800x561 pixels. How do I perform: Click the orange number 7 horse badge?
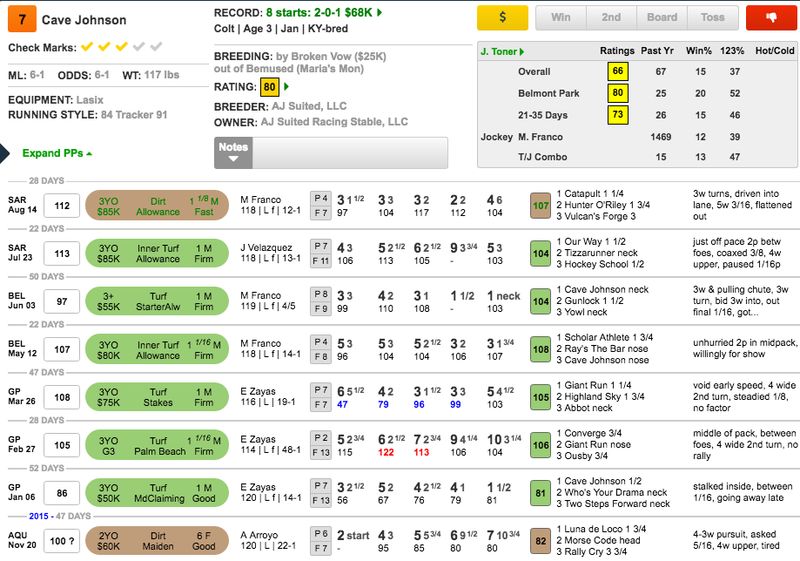[24, 20]
